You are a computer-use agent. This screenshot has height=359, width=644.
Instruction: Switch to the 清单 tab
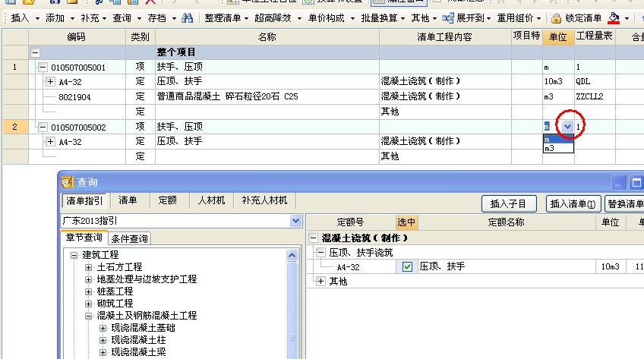point(128,200)
